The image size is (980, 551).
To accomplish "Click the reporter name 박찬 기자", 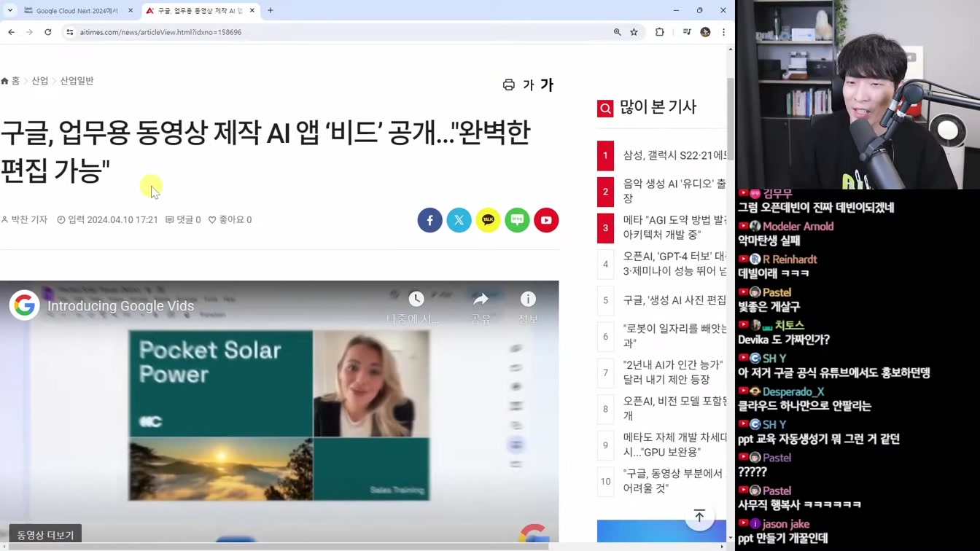I will click(24, 219).
